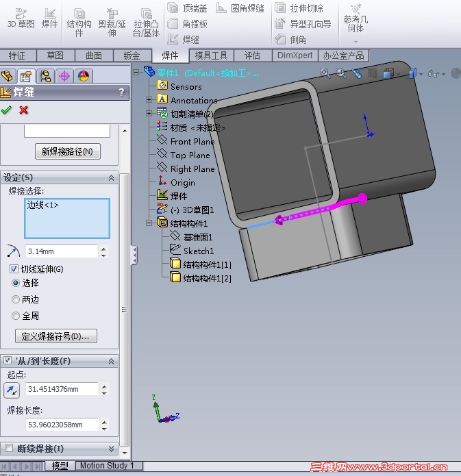
Task: Click the 起点 31.4514376mm field
Action: click(x=62, y=389)
